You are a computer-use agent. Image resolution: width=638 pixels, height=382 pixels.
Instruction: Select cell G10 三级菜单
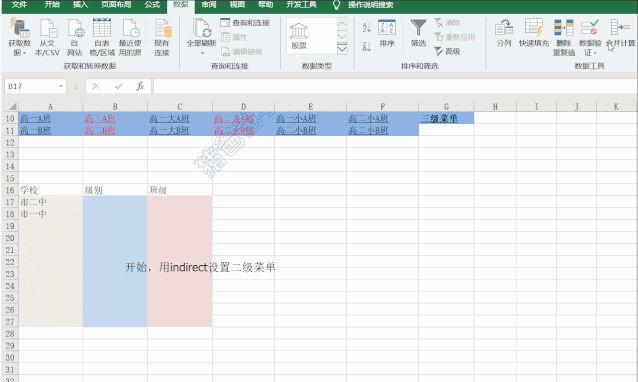(446, 118)
